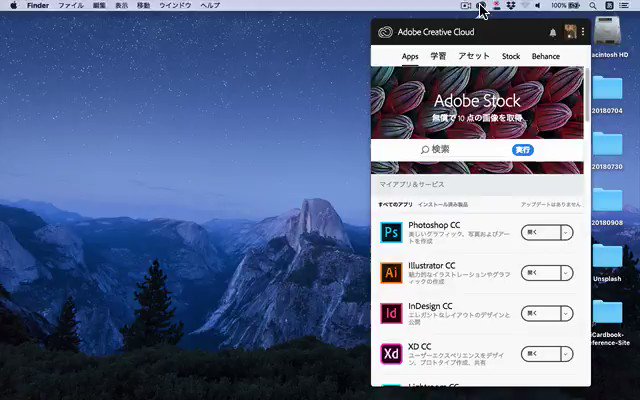Expand the XD CC open-button dropdown arrow

pos(566,354)
